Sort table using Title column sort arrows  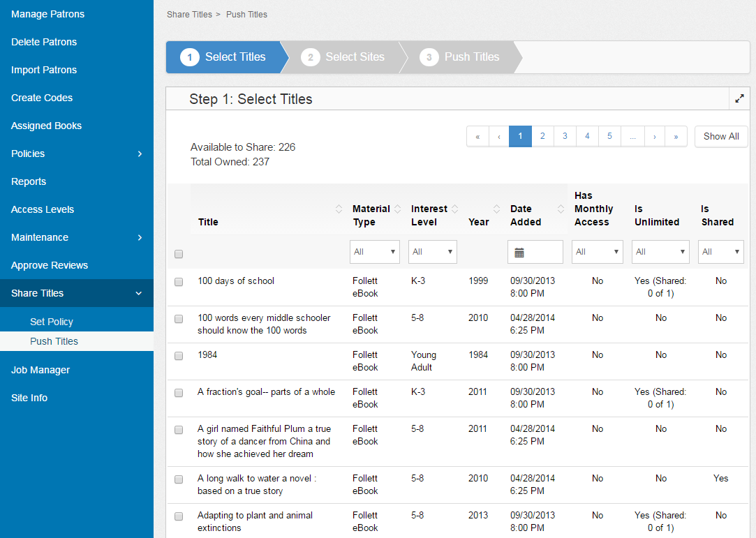[x=339, y=209]
